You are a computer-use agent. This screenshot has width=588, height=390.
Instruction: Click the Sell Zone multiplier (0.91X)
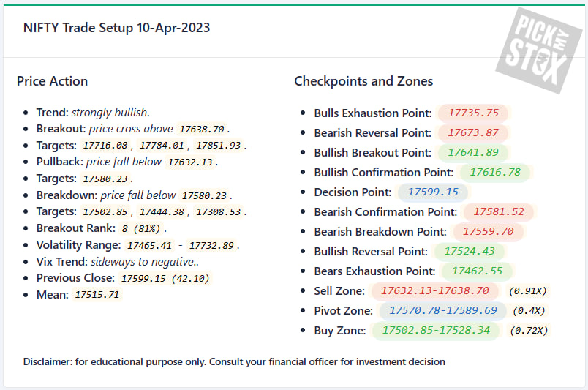coord(527,291)
